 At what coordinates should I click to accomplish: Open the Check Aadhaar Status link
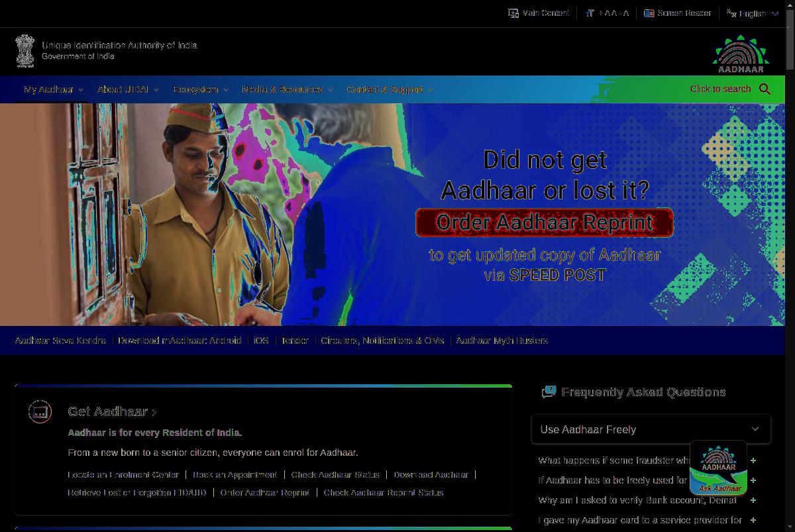pyautogui.click(x=335, y=474)
